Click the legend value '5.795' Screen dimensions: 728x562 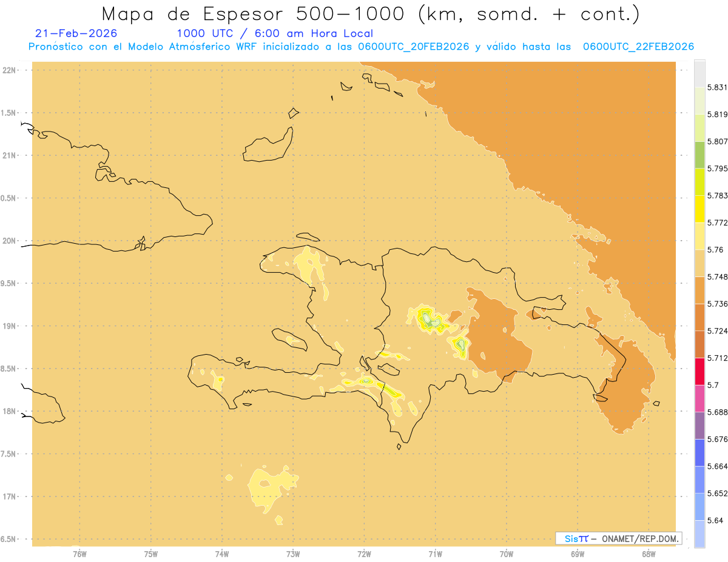tap(717, 169)
